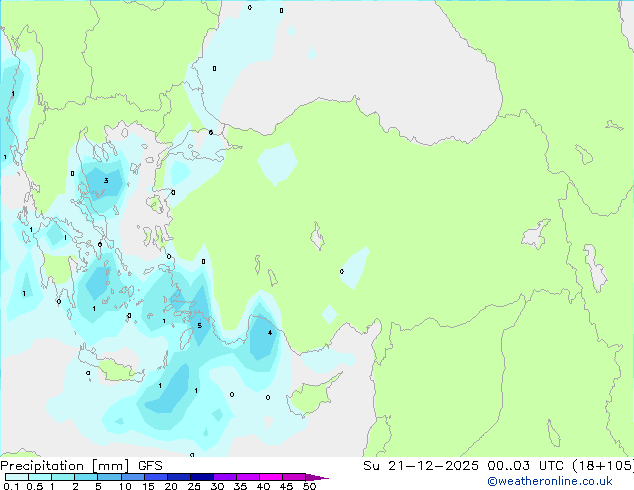Select the 25–30 mm legend swatch

tap(201, 477)
